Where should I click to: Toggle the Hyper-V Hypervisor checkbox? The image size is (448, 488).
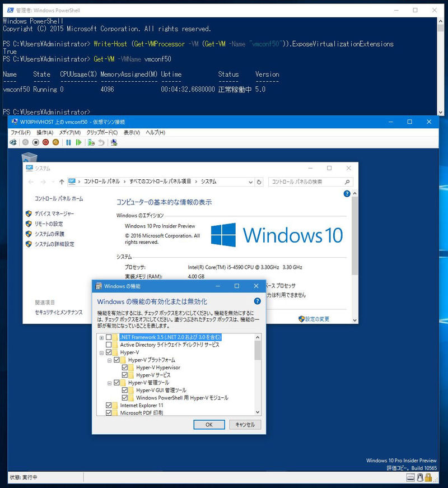125,367
